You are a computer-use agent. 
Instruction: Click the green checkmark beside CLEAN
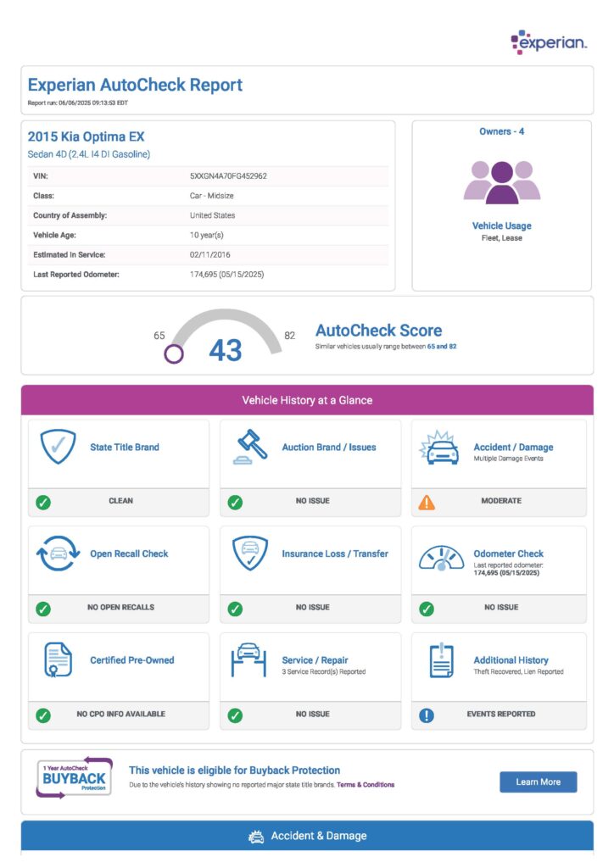[x=43, y=502]
